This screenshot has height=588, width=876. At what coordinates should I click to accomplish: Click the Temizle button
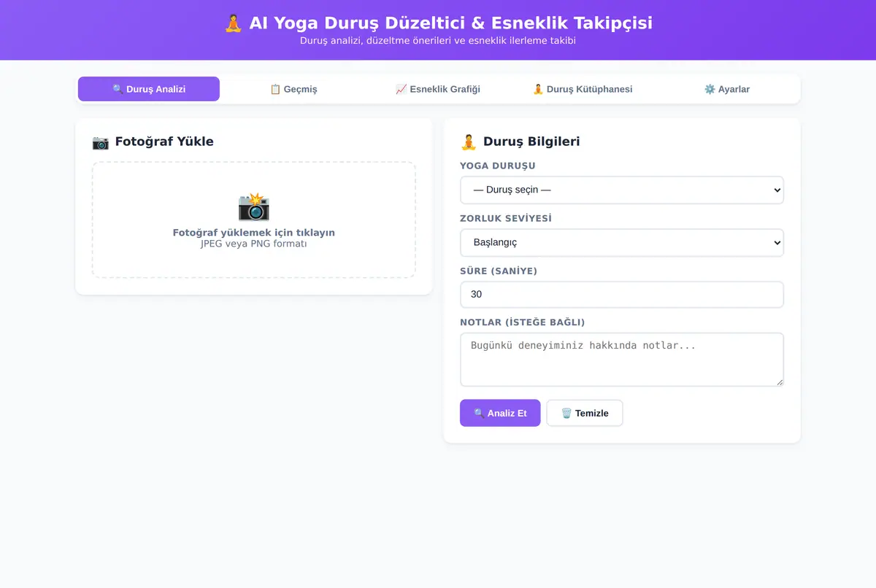[x=585, y=413]
